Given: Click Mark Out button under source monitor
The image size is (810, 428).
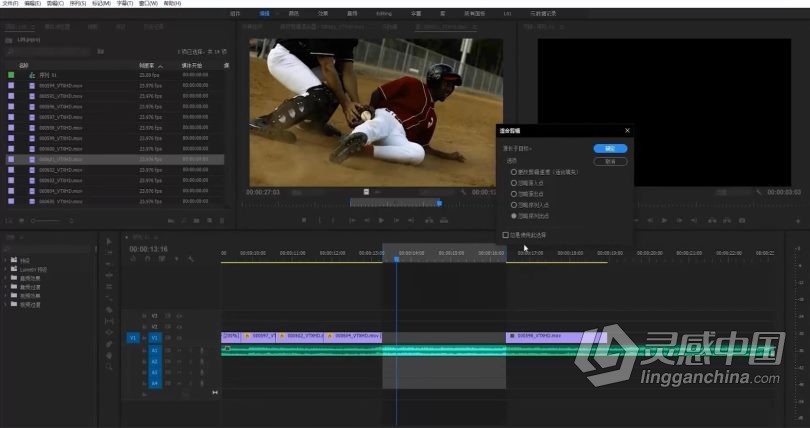Looking at the screenshot, I should (x=333, y=220).
